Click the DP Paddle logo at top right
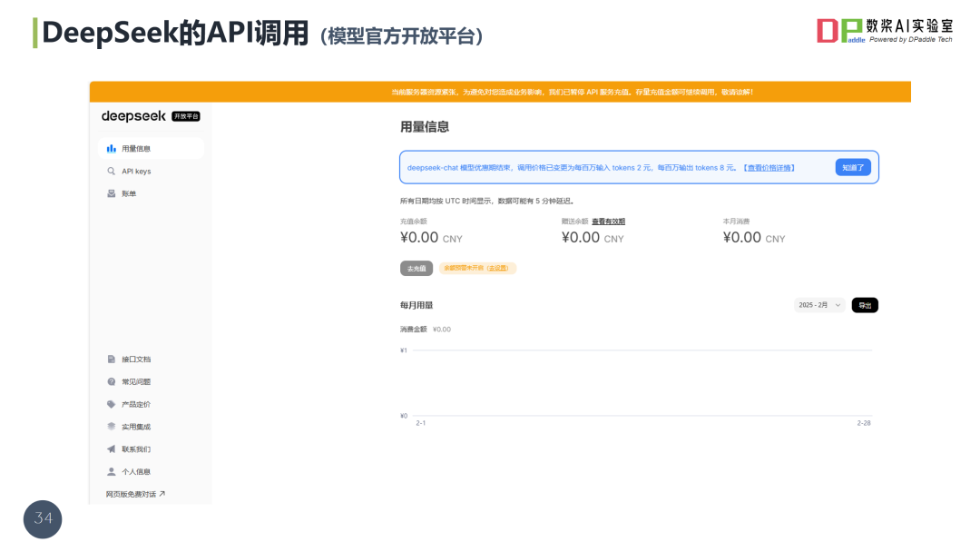The width and height of the screenshot is (980, 552). pos(885,30)
